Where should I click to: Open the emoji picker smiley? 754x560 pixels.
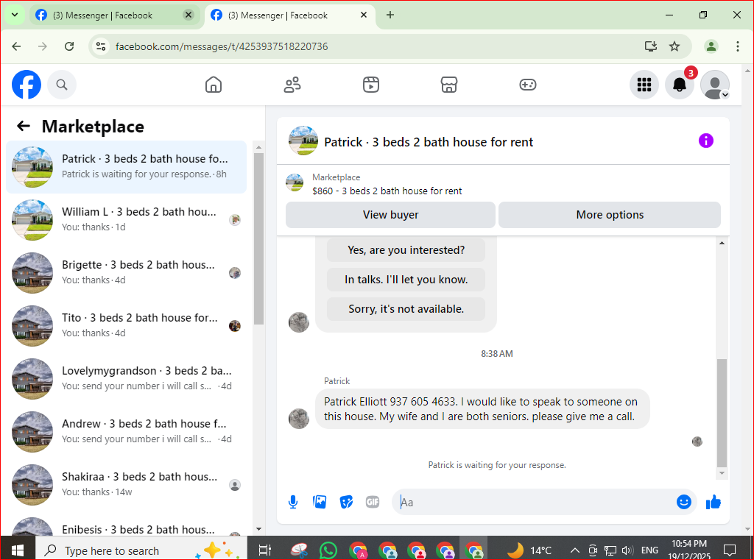click(x=684, y=502)
